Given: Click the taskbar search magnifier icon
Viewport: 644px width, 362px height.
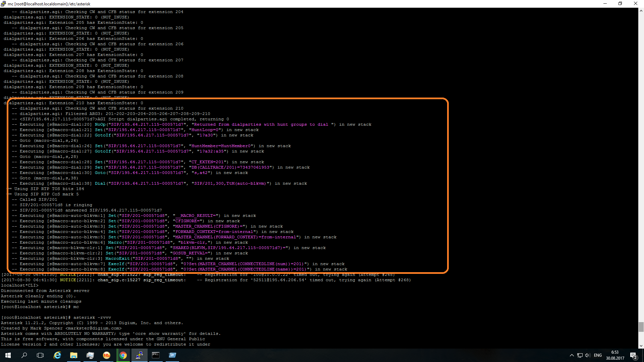Looking at the screenshot, I should [x=24, y=355].
